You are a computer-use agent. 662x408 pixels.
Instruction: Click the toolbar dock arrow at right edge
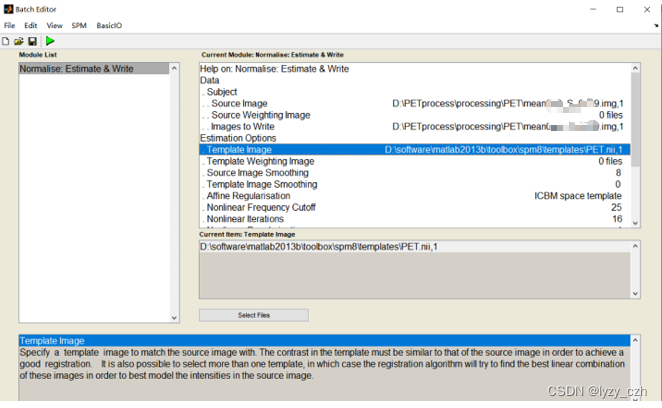(x=656, y=25)
